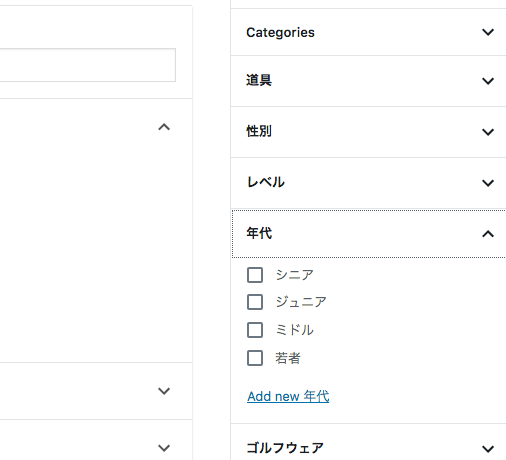Expand the bottom-most left panel down chevron
Screen dimensions: 506x460
(164, 448)
